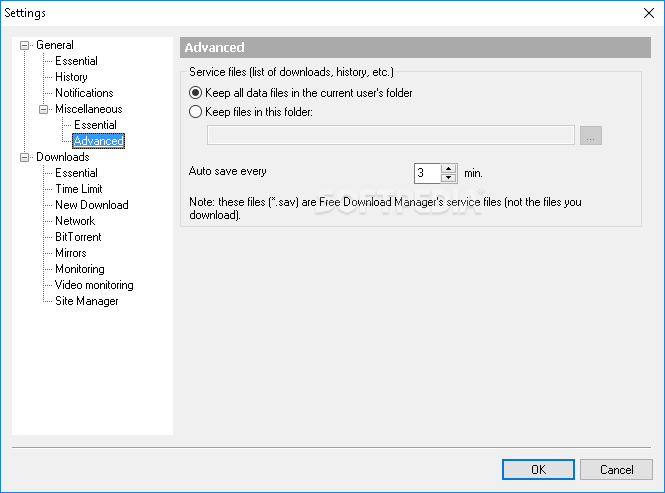Collapse the General tree node
Screen dimensions: 665x493
pyautogui.click(x=25, y=45)
